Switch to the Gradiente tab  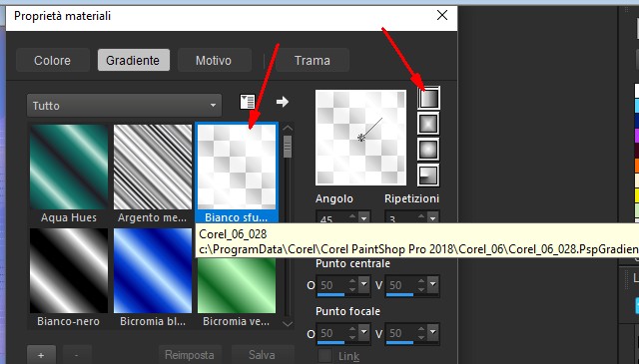pos(133,60)
